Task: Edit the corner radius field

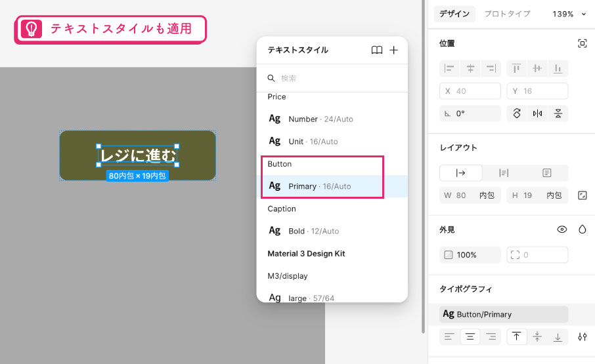Action: tap(537, 255)
